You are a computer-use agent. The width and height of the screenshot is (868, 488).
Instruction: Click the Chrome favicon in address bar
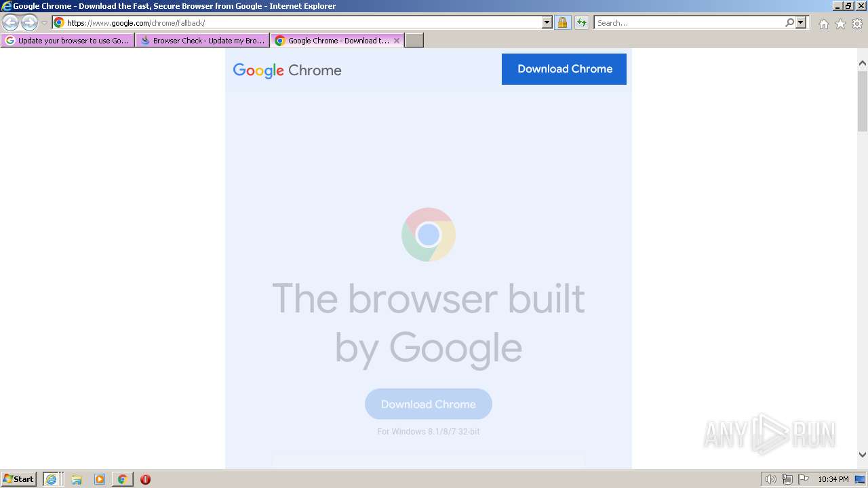[59, 22]
